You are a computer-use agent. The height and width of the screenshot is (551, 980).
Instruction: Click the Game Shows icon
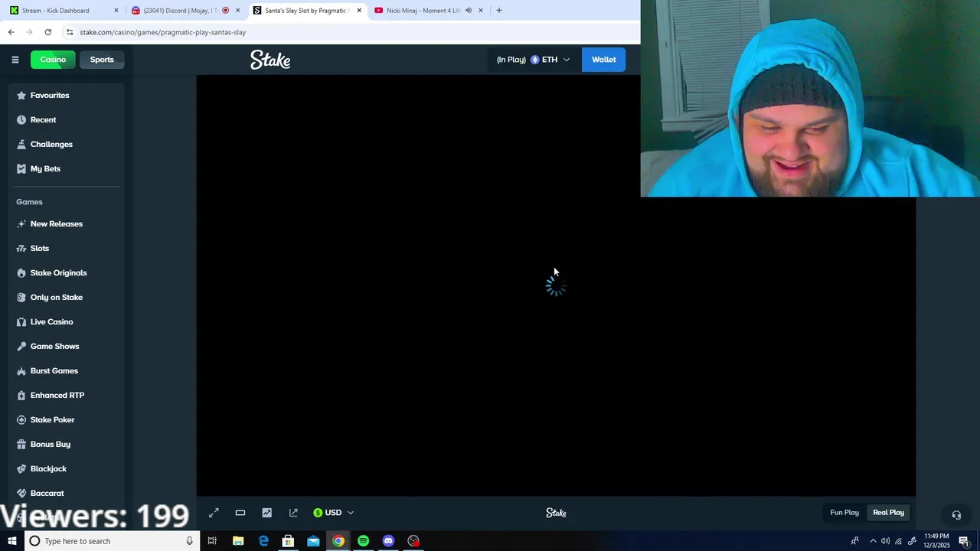21,347
